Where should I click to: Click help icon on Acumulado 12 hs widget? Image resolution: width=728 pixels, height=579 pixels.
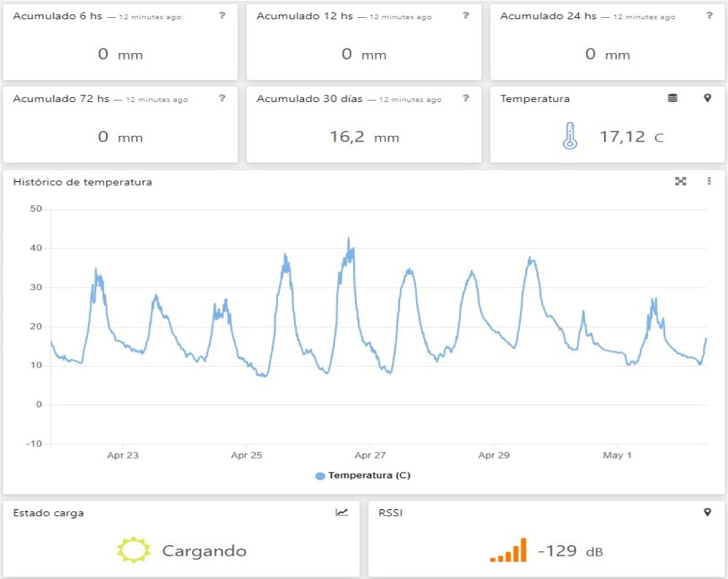click(x=466, y=15)
